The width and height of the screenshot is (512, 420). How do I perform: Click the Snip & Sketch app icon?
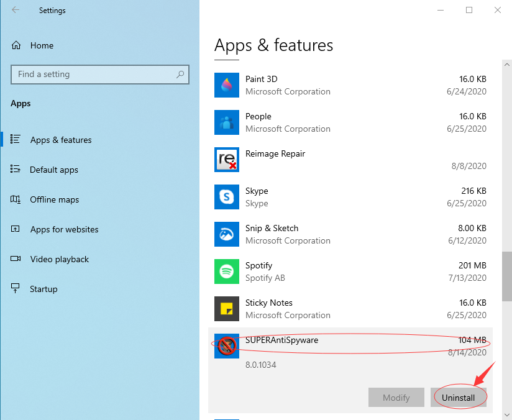point(227,234)
